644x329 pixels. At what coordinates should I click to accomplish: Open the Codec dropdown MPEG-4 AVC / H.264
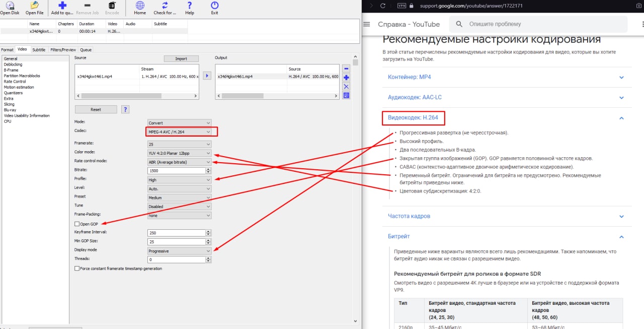(x=179, y=132)
